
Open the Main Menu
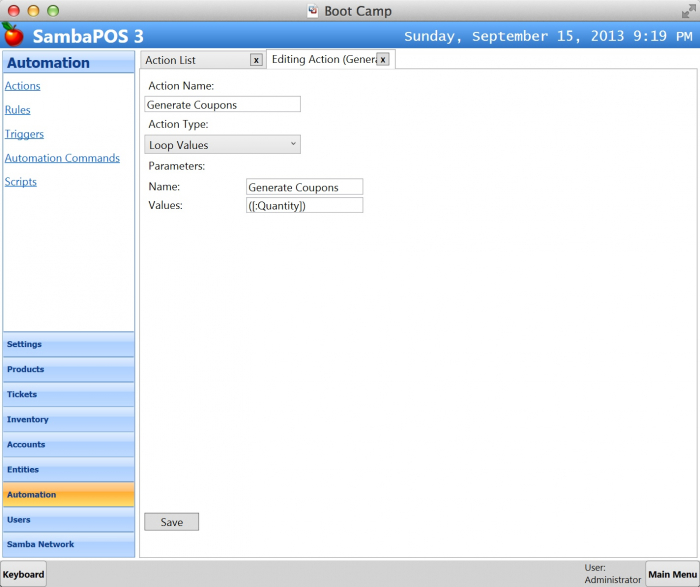[x=671, y=574]
